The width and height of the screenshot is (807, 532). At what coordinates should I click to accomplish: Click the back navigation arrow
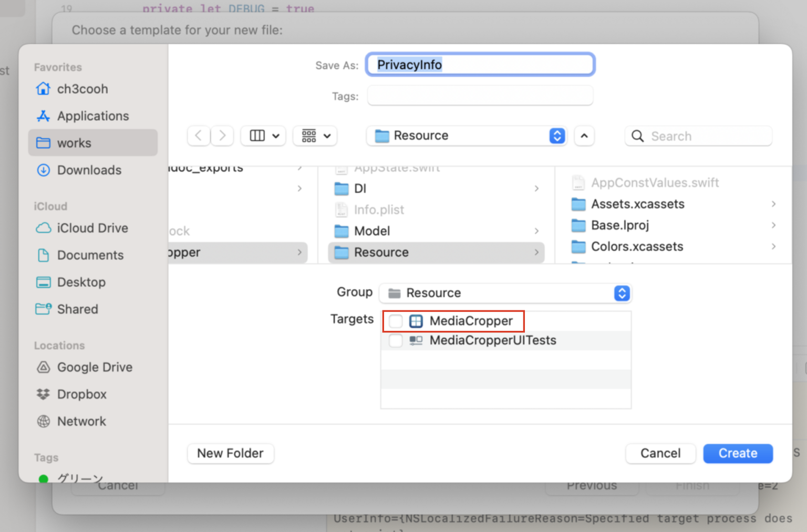(x=199, y=136)
